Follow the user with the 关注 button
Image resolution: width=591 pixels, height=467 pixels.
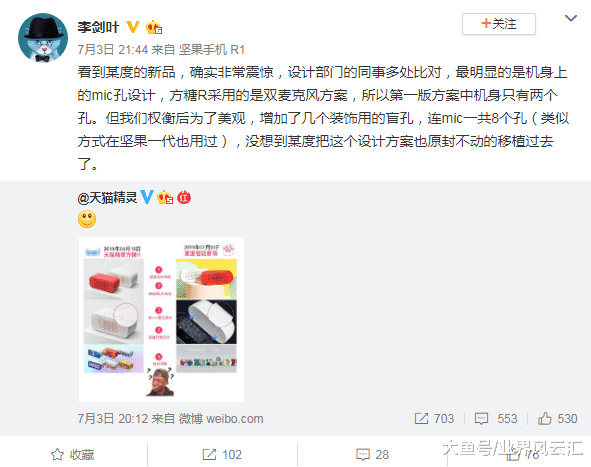point(499,24)
